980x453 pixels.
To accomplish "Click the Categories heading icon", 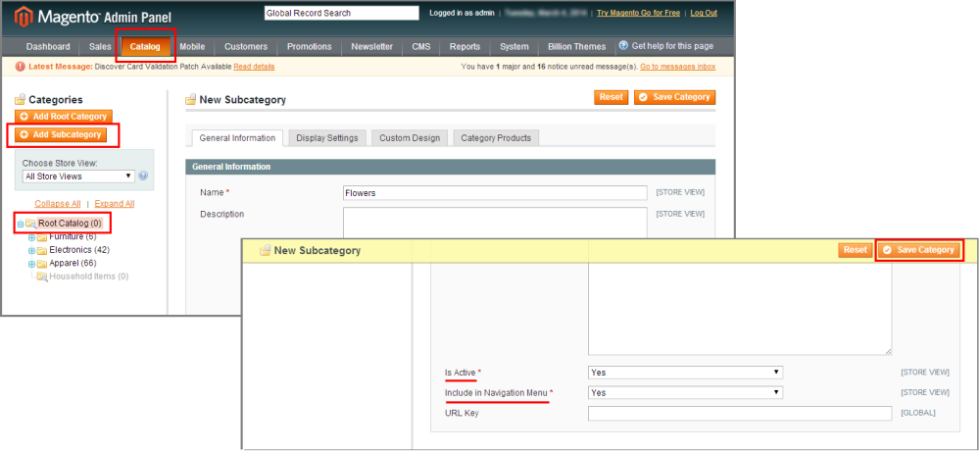I will (x=21, y=99).
